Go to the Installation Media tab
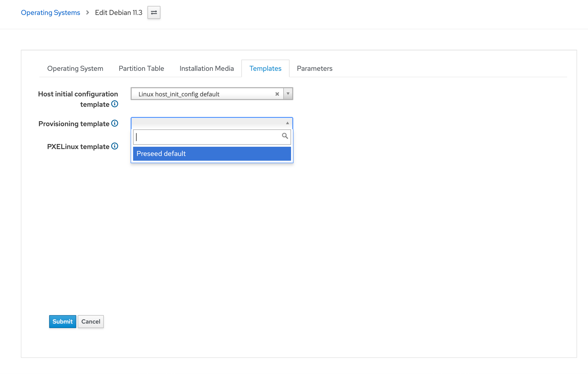588x374 pixels. [207, 69]
